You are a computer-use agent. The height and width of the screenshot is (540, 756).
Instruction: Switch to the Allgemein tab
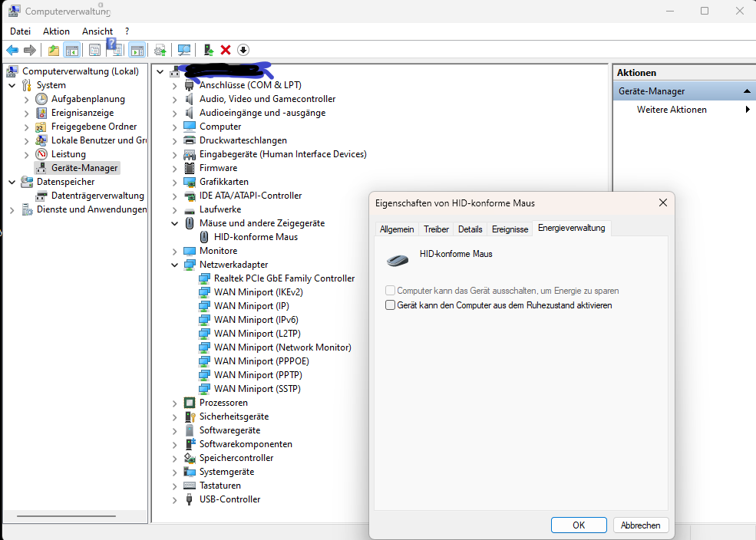(x=397, y=229)
